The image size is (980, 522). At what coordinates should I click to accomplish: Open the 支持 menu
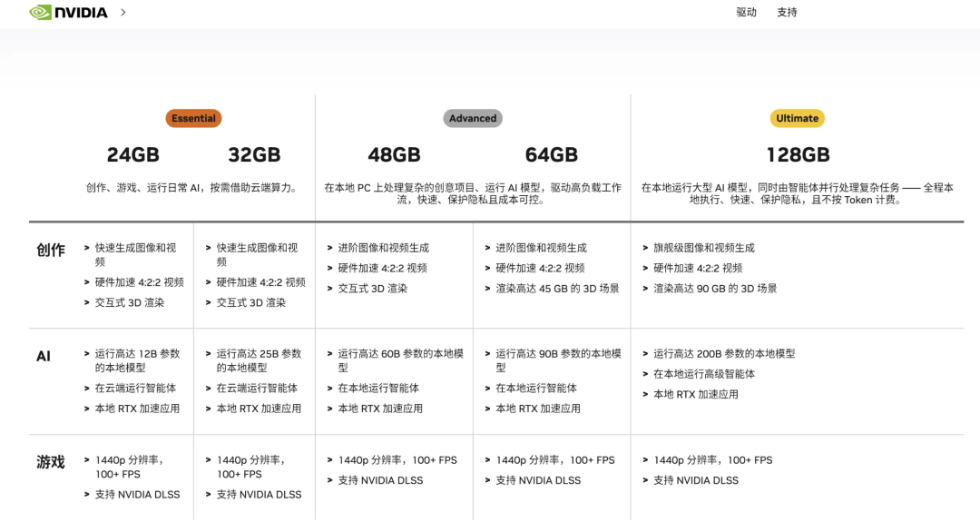[787, 12]
